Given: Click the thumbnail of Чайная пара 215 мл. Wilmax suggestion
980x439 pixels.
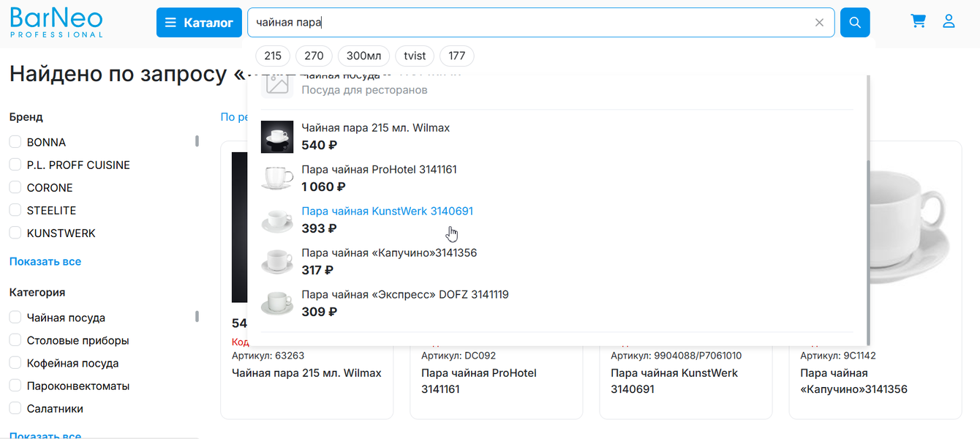Looking at the screenshot, I should [x=277, y=137].
